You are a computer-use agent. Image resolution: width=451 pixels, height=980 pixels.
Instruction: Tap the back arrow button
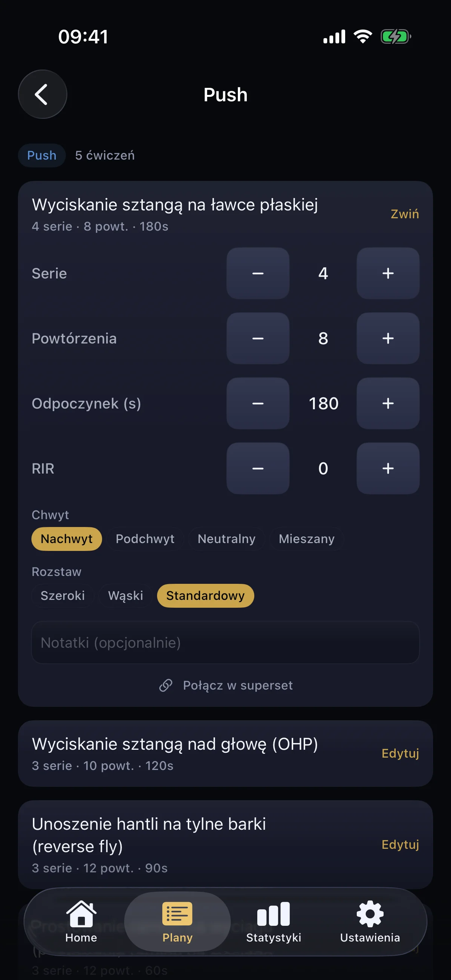click(42, 94)
